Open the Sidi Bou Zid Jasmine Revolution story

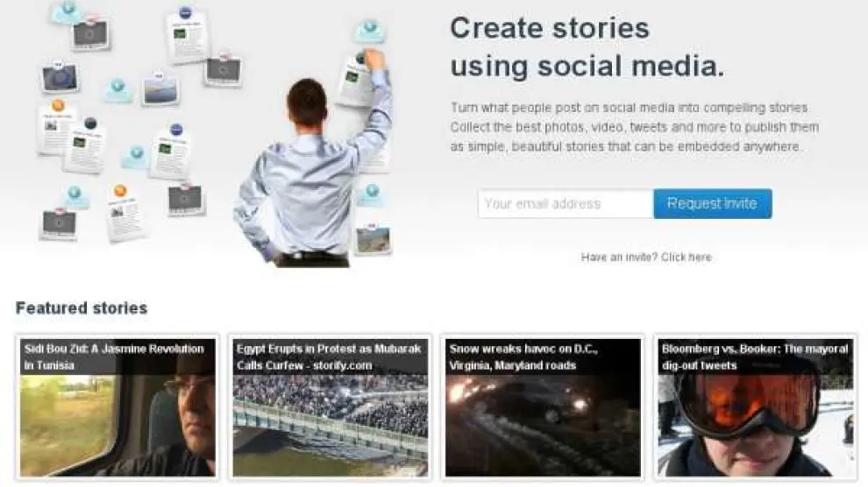point(117,407)
